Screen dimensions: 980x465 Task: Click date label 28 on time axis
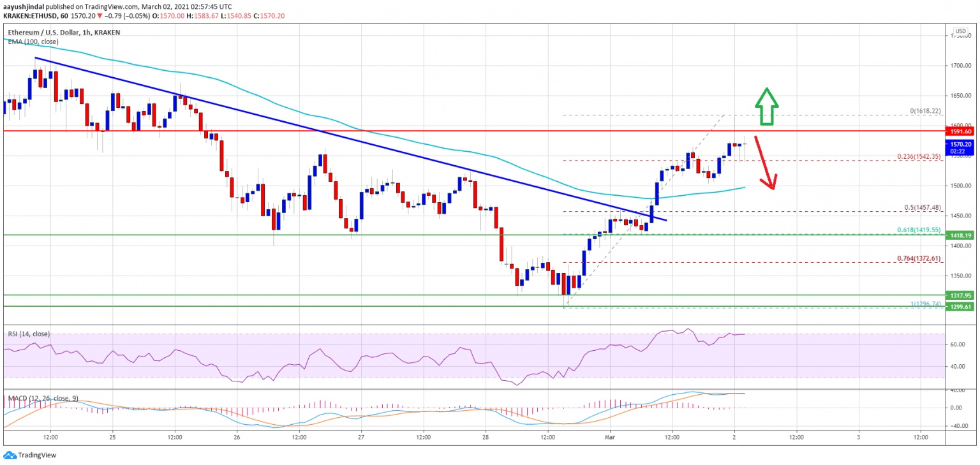[x=486, y=438]
